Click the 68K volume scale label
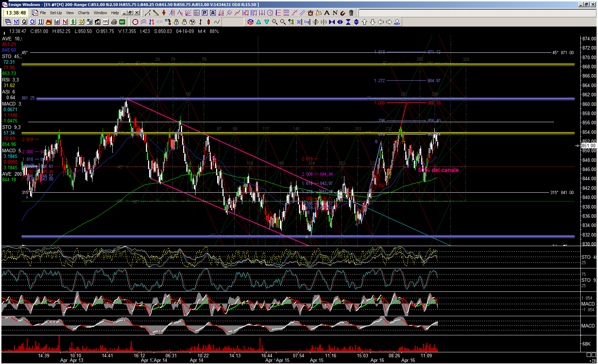Screen dimensions: 598x364 pos(587,344)
